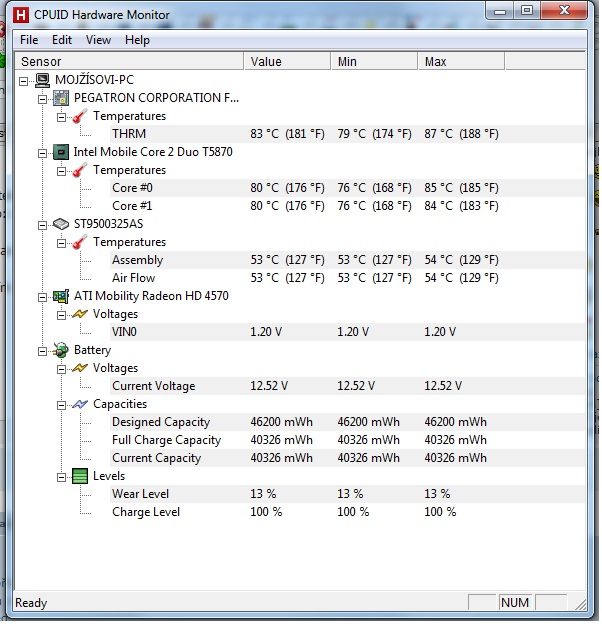Open the Edit menu
This screenshot has width=602, height=624.
pos(62,40)
